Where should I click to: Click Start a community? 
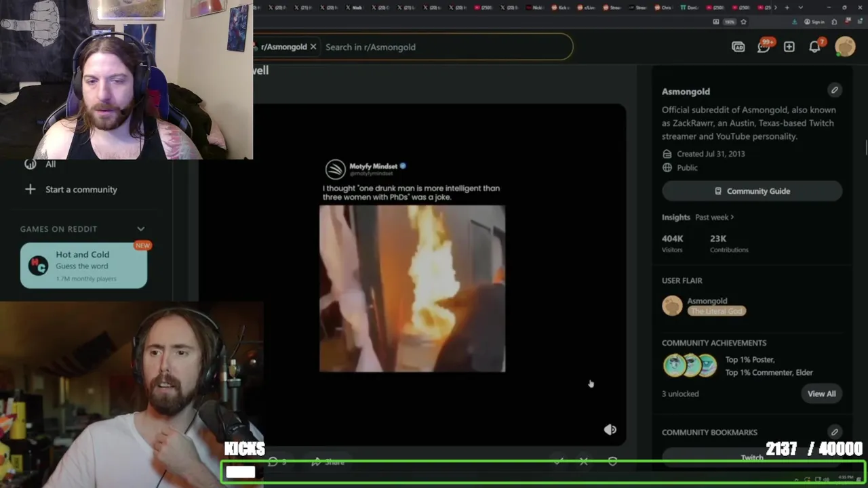click(x=81, y=190)
